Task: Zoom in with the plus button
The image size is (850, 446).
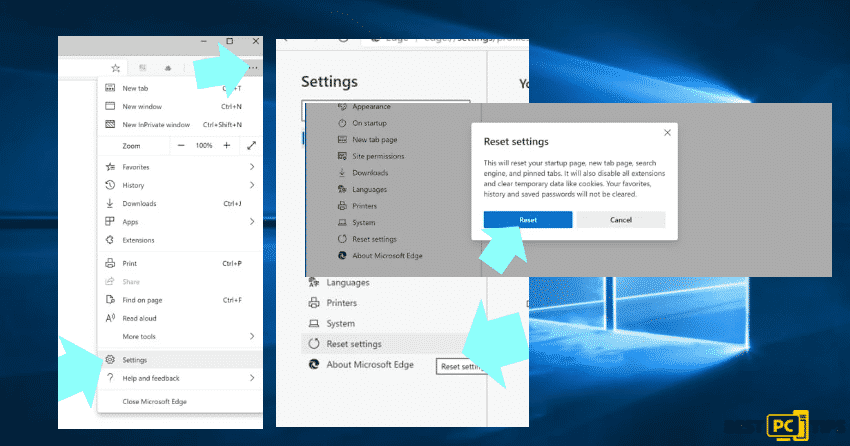Action: [227, 145]
